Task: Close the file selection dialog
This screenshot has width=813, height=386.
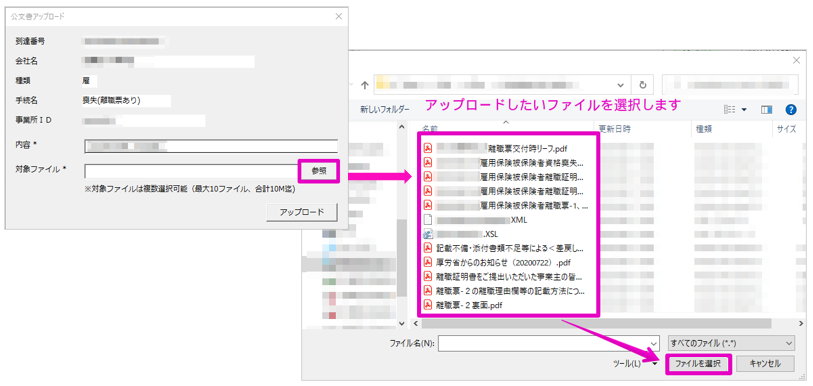Action: [x=796, y=61]
